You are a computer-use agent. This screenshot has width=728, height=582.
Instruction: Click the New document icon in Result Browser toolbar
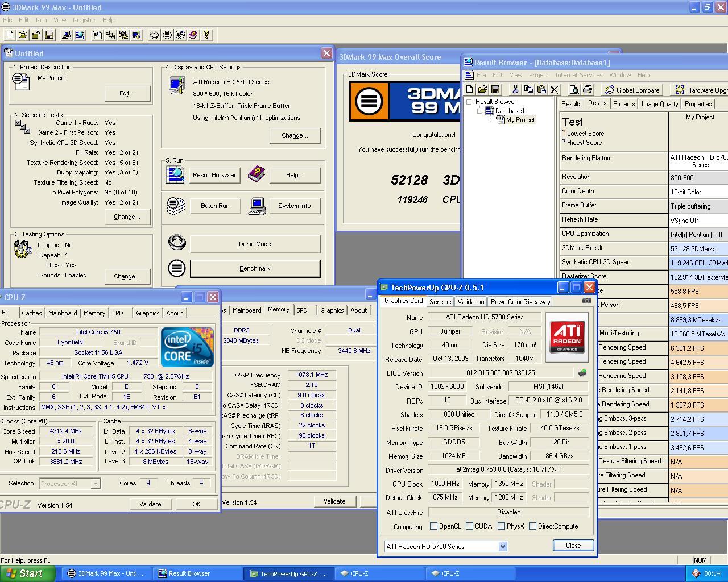click(x=469, y=90)
